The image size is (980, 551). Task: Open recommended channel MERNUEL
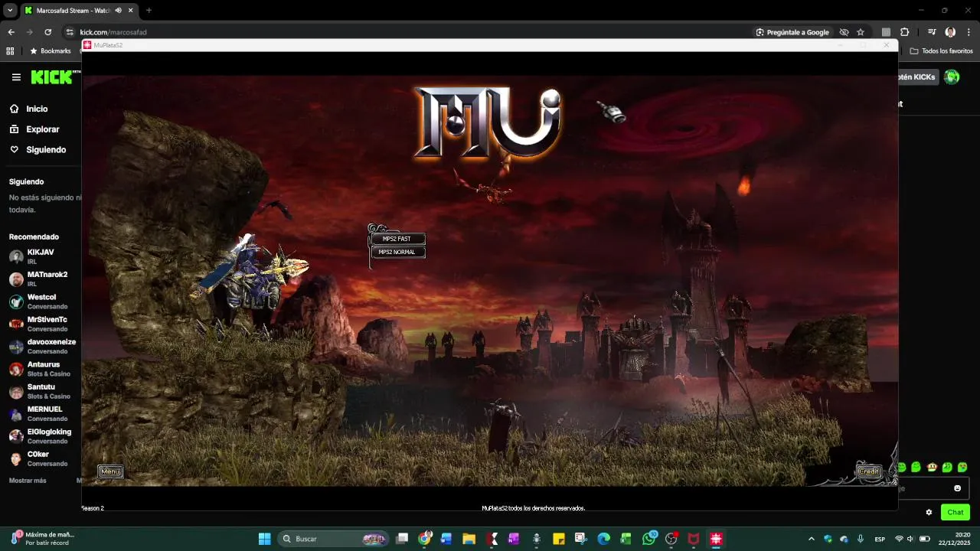[42, 413]
